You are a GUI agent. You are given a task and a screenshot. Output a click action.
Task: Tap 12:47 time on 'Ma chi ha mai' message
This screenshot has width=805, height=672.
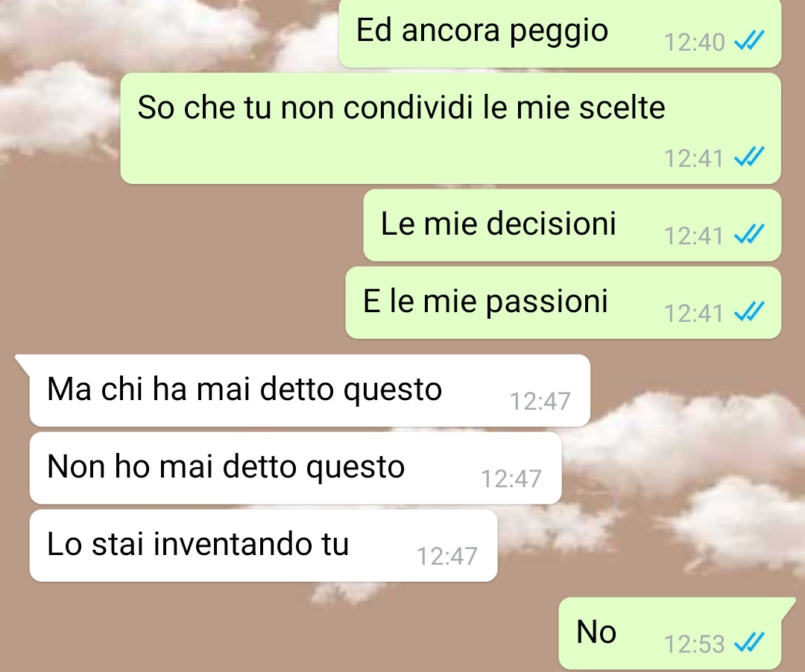(540, 401)
